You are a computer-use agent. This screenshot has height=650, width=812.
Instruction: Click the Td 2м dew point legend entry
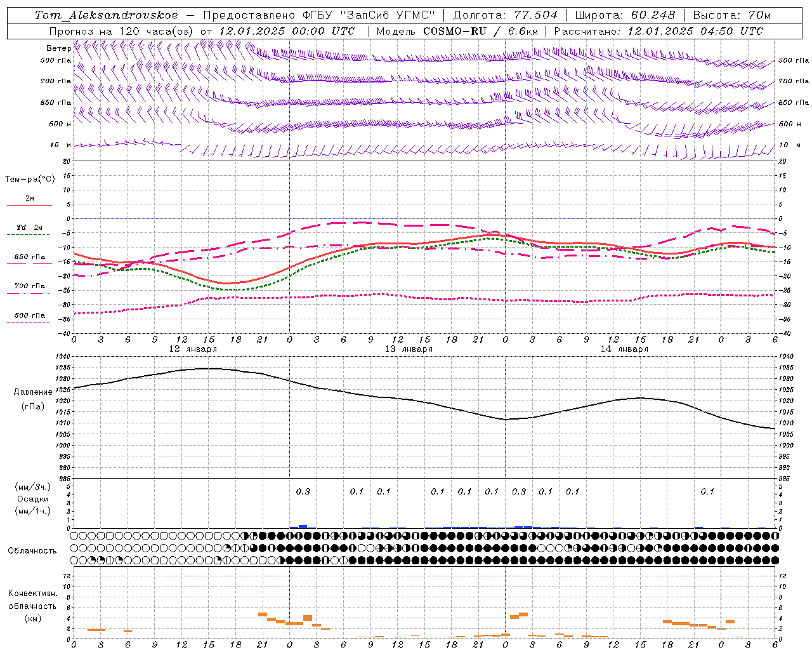pyautogui.click(x=30, y=227)
